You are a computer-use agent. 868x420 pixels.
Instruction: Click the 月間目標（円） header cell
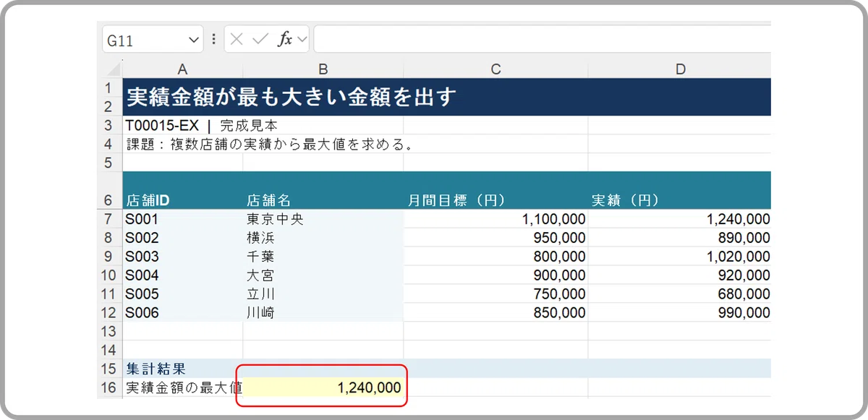(x=495, y=191)
